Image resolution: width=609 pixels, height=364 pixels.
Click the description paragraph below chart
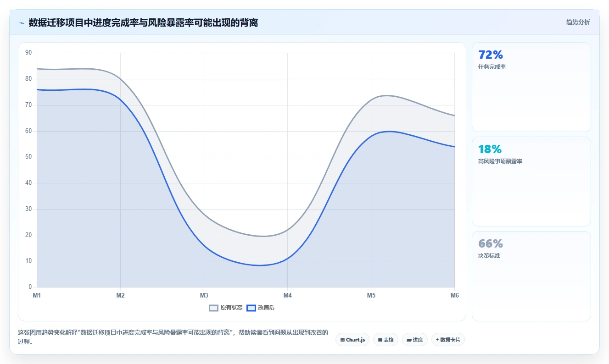pos(173,337)
